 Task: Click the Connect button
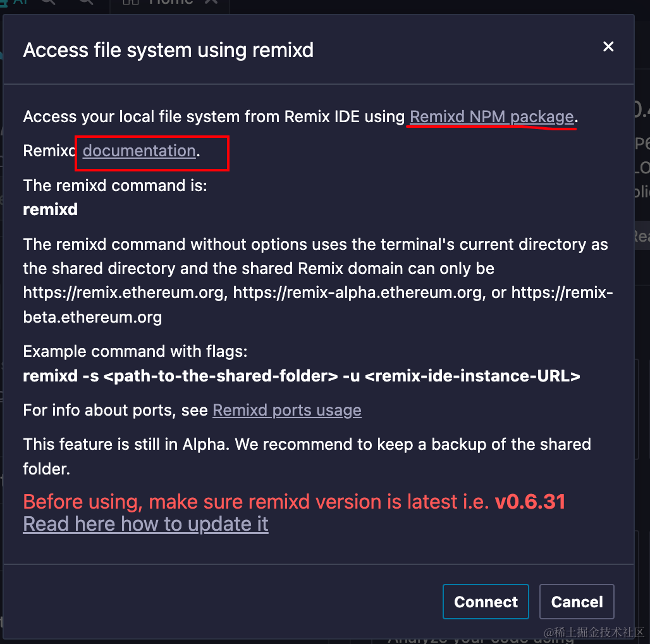coord(486,602)
